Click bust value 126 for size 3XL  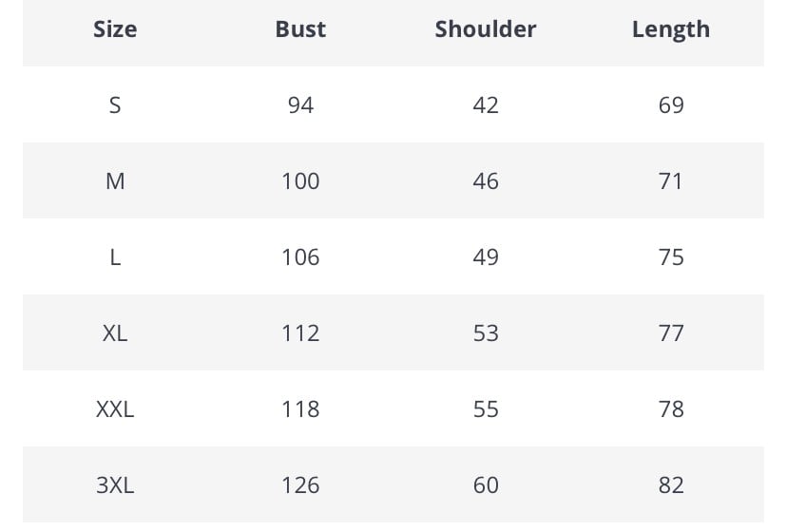[300, 484]
